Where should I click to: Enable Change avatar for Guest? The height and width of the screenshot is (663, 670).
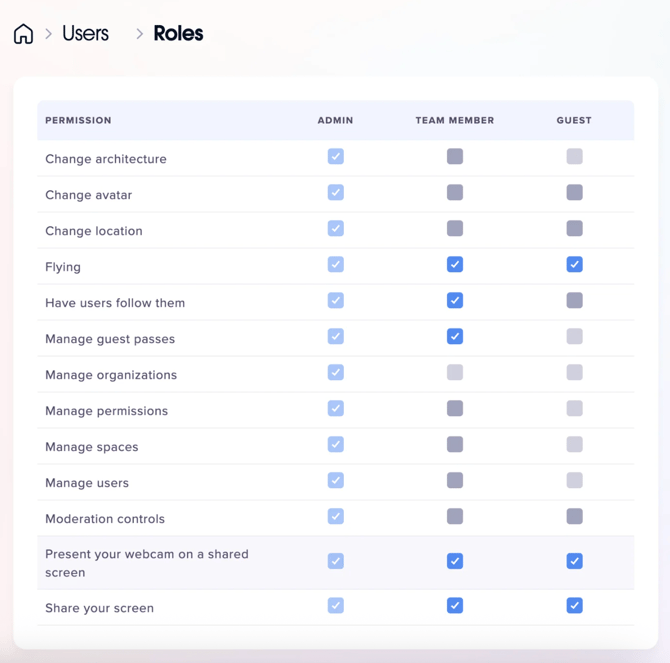tap(574, 193)
